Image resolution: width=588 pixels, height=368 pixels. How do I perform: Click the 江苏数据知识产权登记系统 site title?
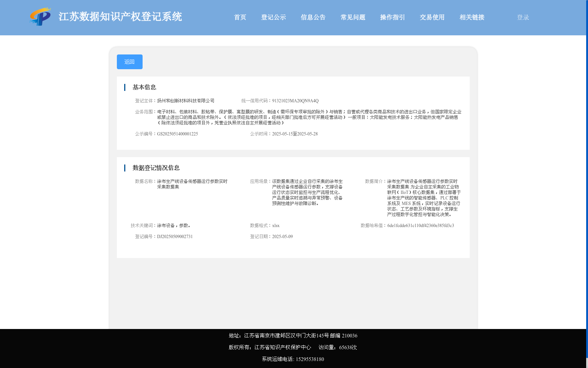120,17
